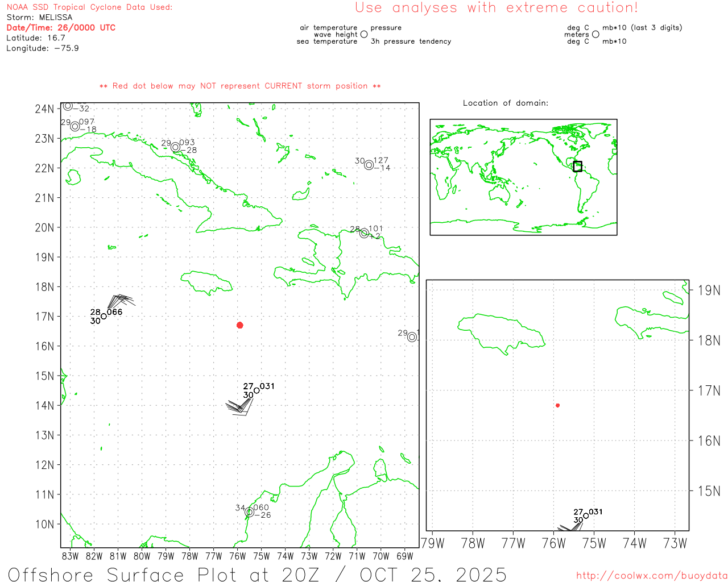This screenshot has height=582, width=728.
Task: Select the buoy circle with pressure 101
Action: point(364,233)
